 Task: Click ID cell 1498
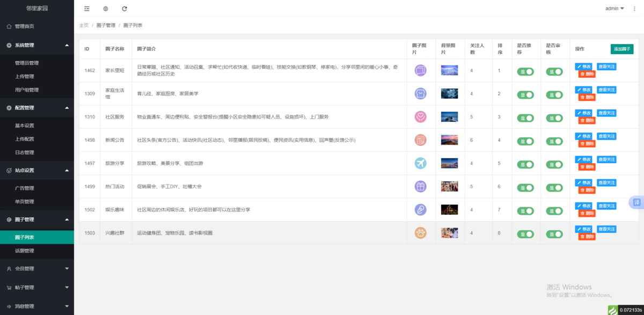click(90, 140)
